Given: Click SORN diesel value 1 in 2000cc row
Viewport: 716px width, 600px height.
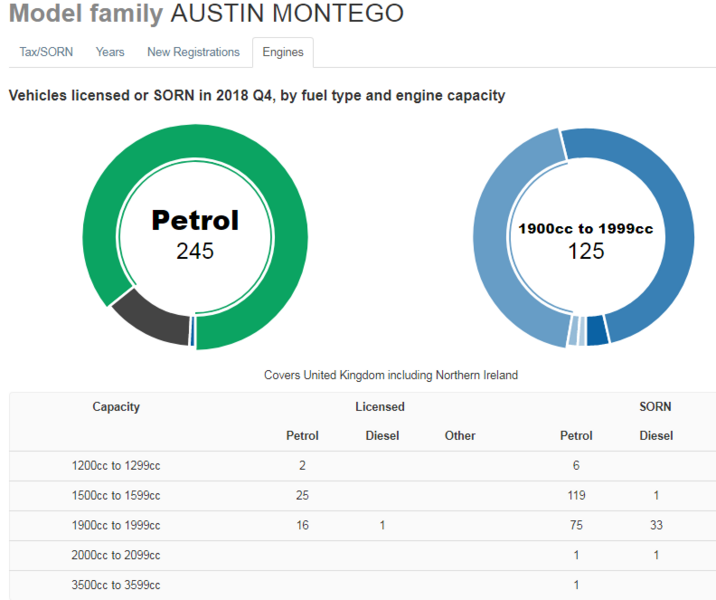Looking at the screenshot, I should coord(656,555).
